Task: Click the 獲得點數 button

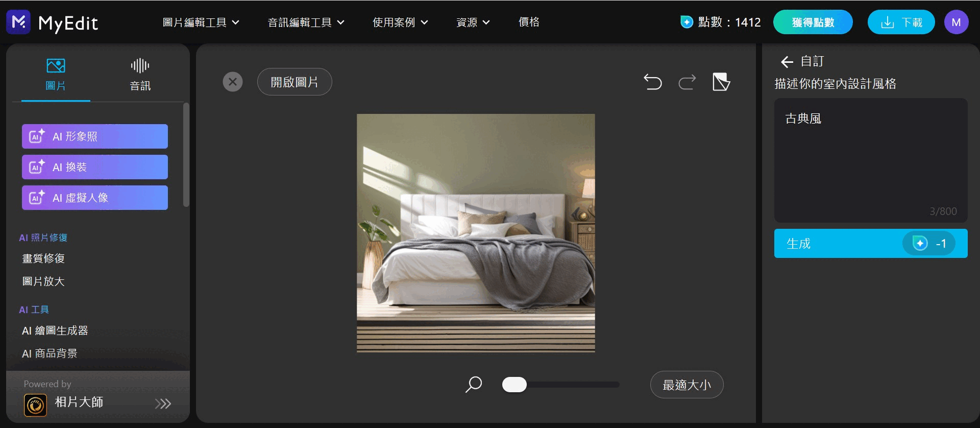Action: pyautogui.click(x=813, y=22)
